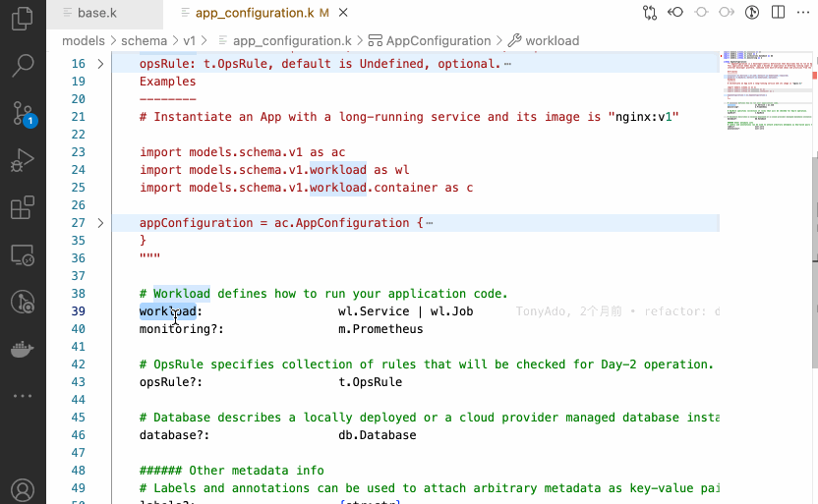Click the middle commit circle icon
818x504 pixels.
click(701, 12)
